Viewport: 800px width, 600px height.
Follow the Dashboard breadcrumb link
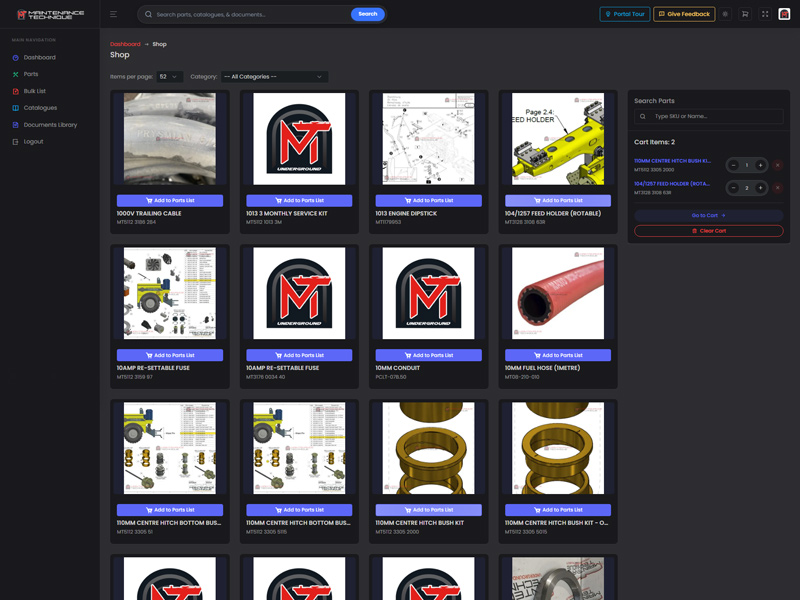125,44
